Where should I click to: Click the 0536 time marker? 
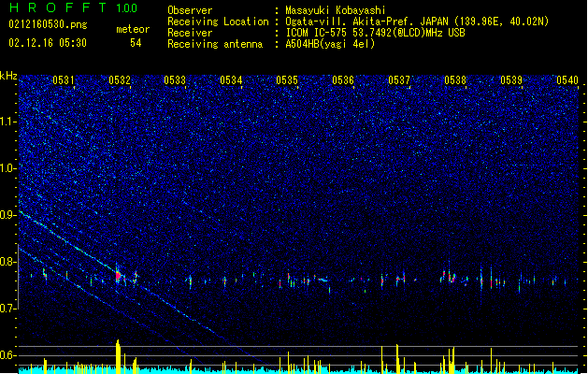coord(343,80)
